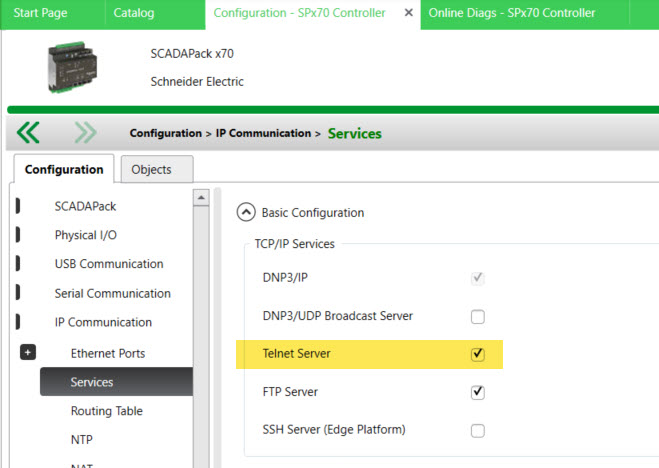This screenshot has width=659, height=468.
Task: Enable DNP3/UDP Broadcast Server checkbox
Action: click(x=477, y=316)
